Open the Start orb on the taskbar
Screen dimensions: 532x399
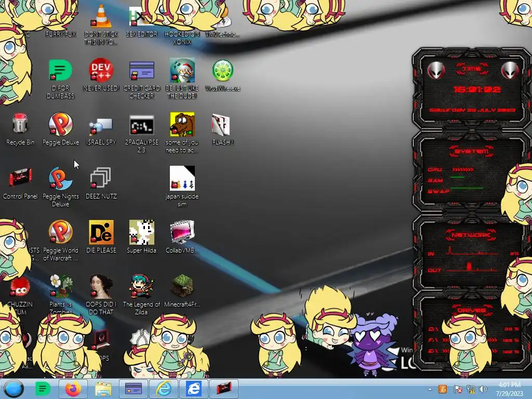point(14,389)
